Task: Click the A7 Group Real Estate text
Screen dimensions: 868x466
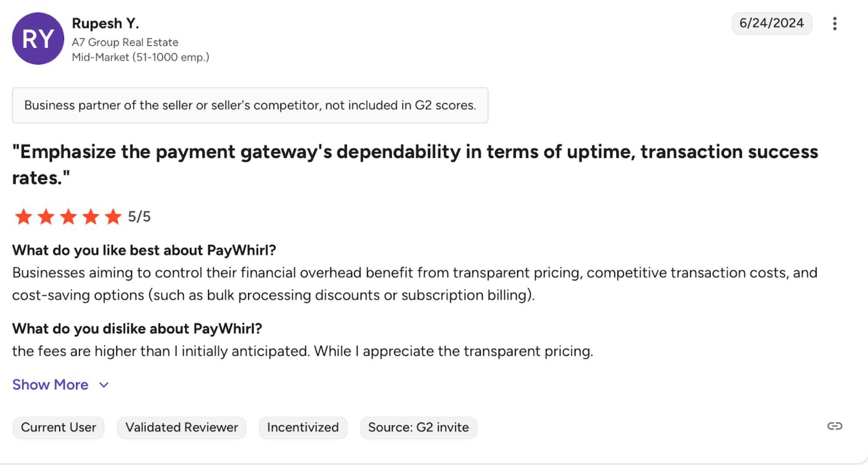Action: click(125, 42)
